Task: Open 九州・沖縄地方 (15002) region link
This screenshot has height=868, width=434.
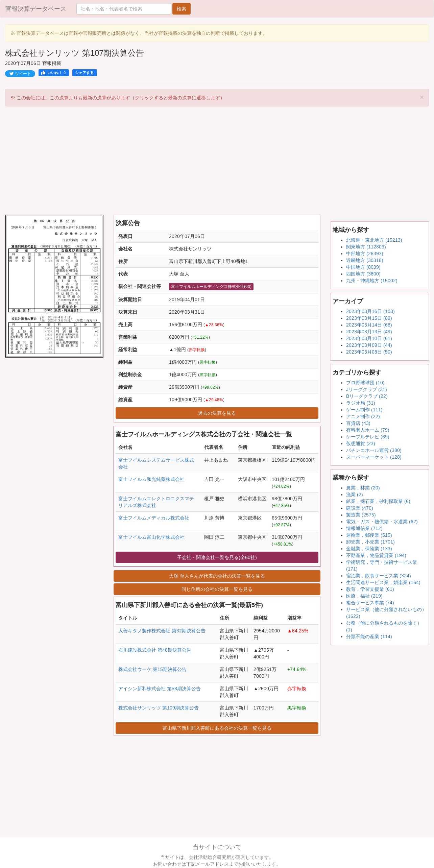Action: point(371,281)
